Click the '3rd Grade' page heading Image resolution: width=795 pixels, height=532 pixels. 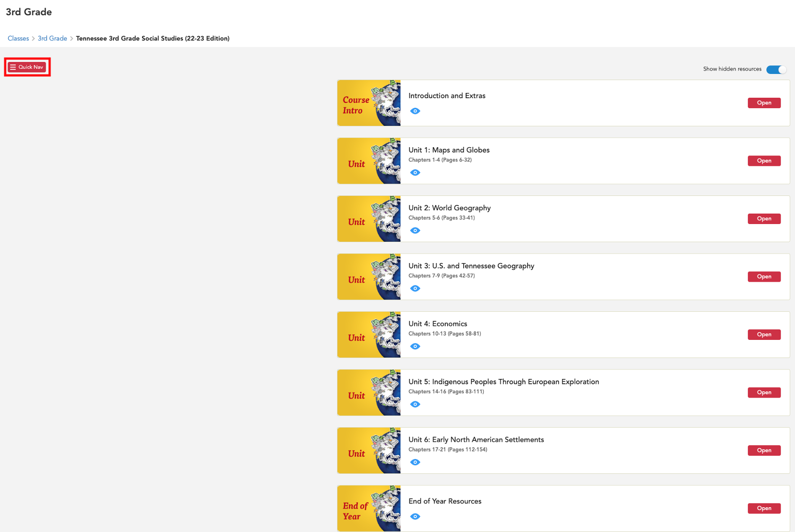(x=29, y=12)
